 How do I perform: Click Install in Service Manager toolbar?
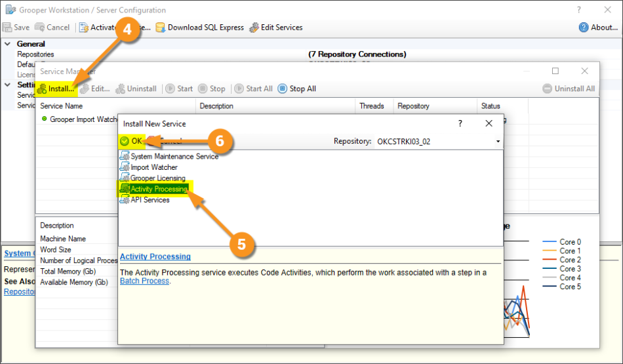tap(56, 89)
